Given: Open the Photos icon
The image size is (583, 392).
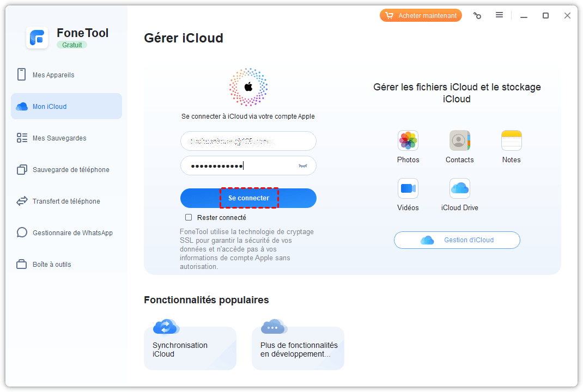Looking at the screenshot, I should click(408, 140).
